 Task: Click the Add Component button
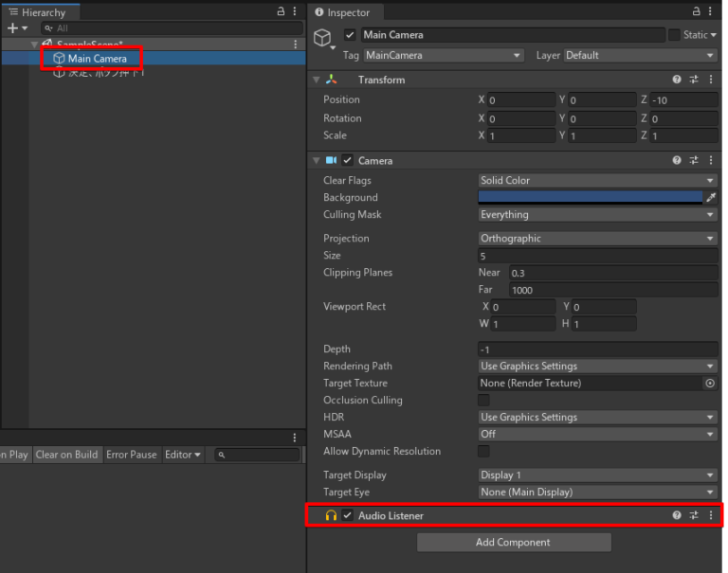click(514, 543)
